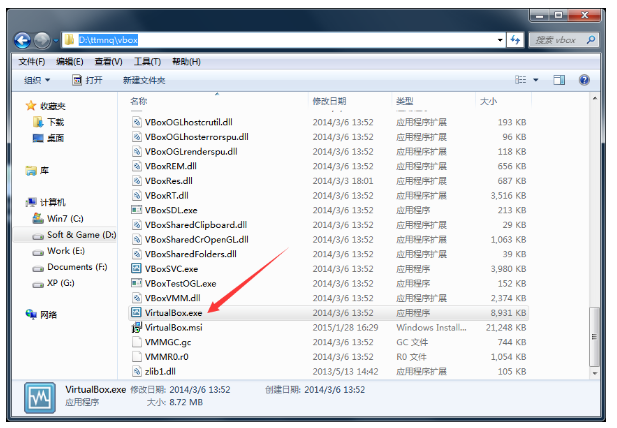Click the file list scroll up arrow

coord(595,99)
